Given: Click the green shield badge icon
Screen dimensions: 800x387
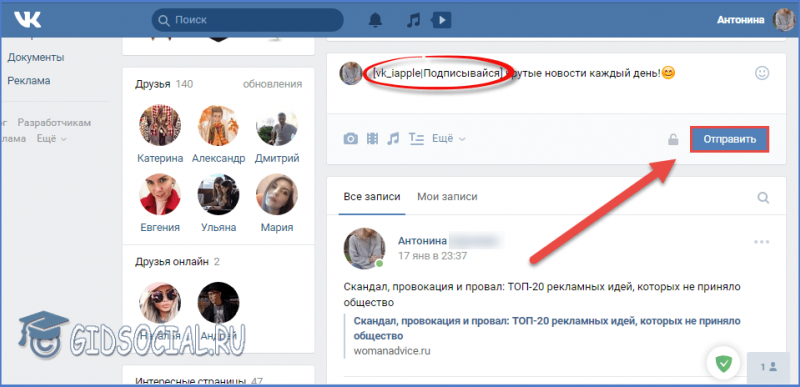Looking at the screenshot, I should tap(723, 364).
